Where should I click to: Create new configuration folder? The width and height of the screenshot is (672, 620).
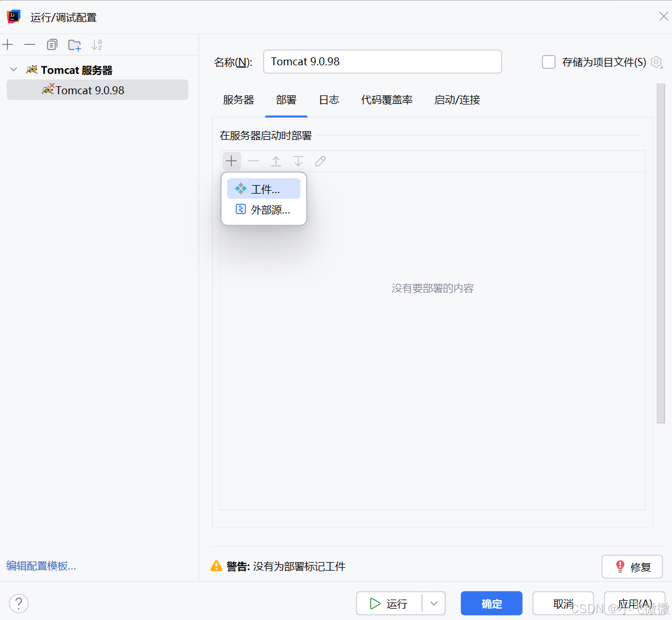[74, 44]
